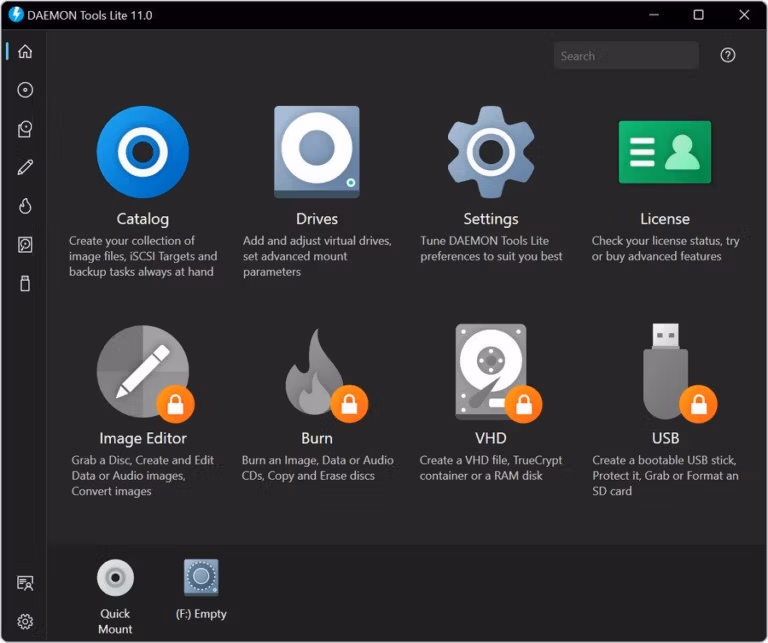
Task: Click "Burn an Image, Data or Audio" description
Action: tap(317, 468)
